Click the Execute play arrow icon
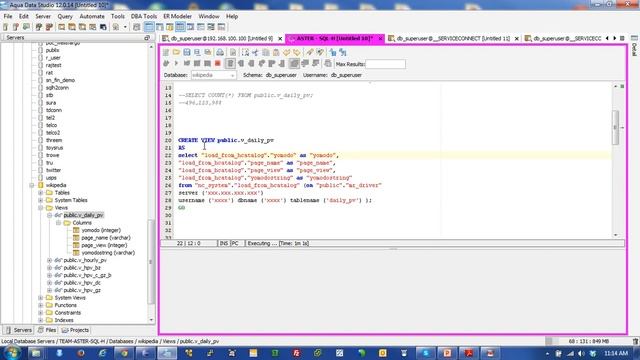 [176, 64]
